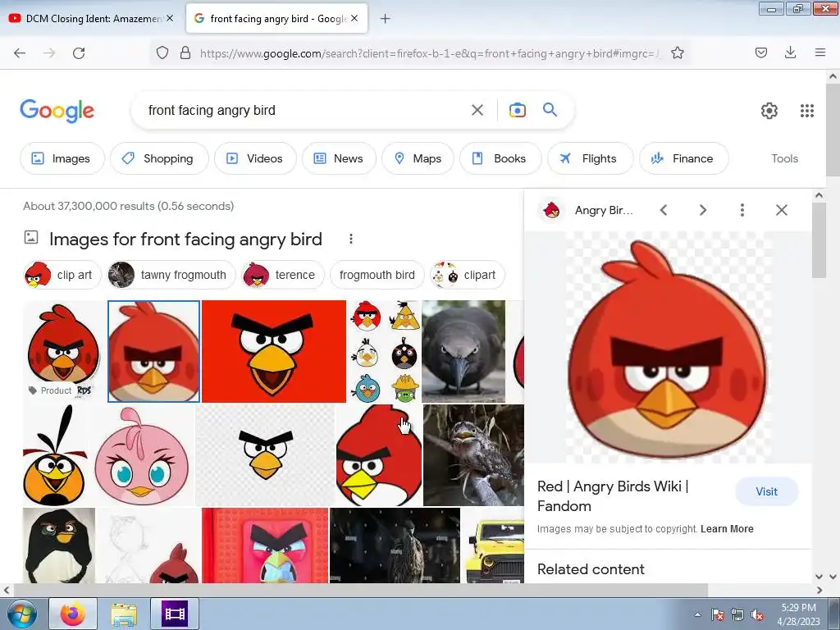Click the network tray icon
Image resolution: width=840 pixels, height=630 pixels.
(x=737, y=615)
